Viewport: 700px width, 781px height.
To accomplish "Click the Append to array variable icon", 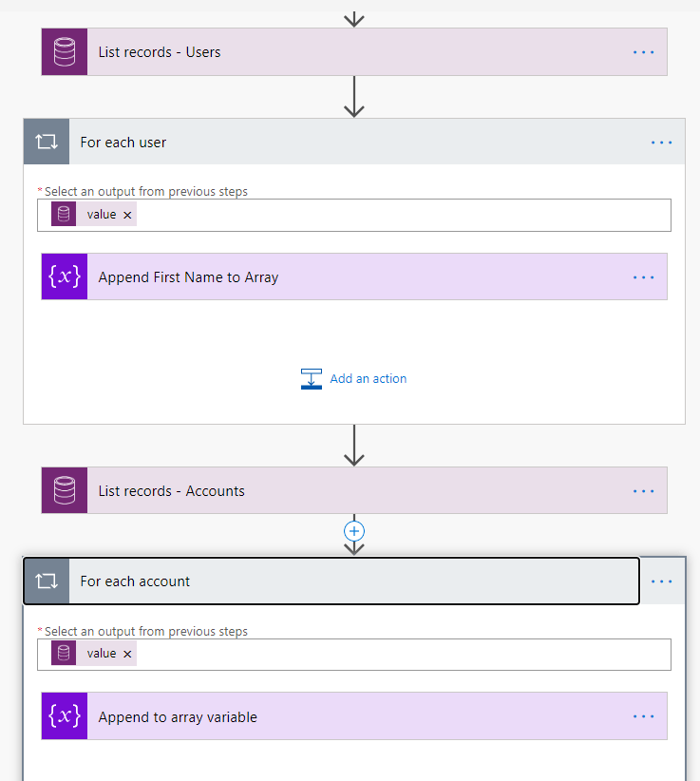I will click(x=65, y=717).
